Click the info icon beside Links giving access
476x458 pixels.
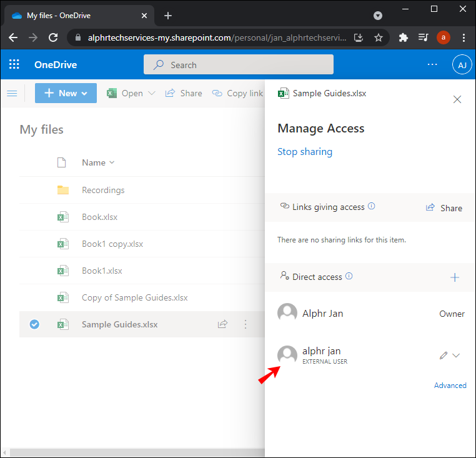372,206
